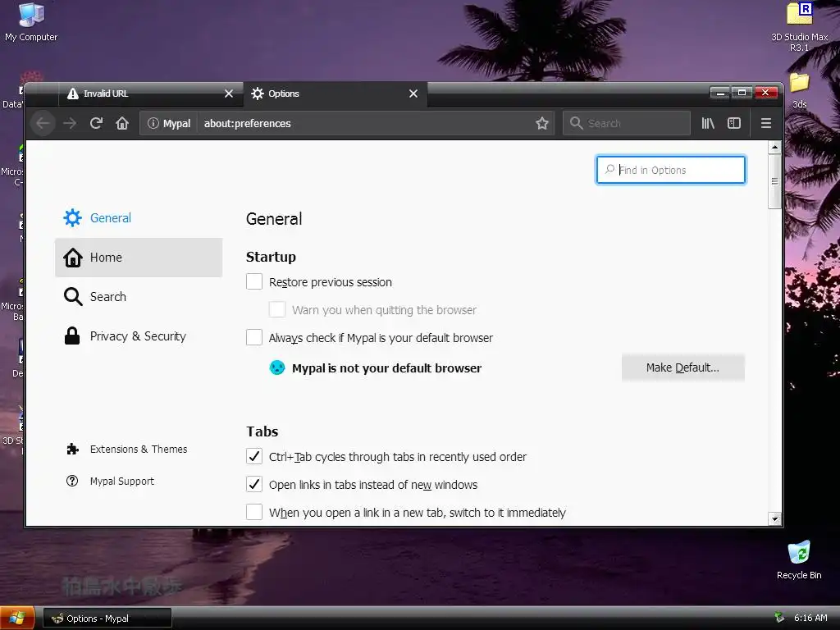Uncheck Open links in tabs option
The image size is (840, 630).
(254, 484)
